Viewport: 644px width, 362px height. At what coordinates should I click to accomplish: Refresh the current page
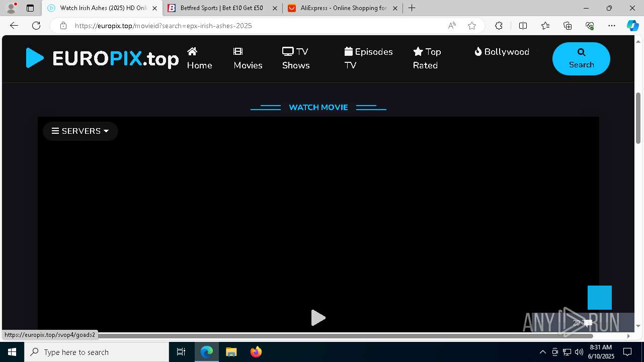(36, 26)
